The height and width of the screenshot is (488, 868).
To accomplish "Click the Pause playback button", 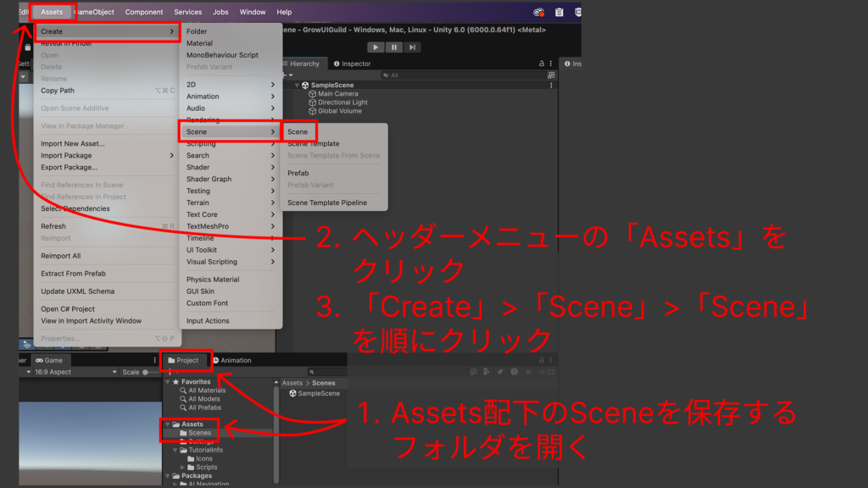I will point(393,47).
